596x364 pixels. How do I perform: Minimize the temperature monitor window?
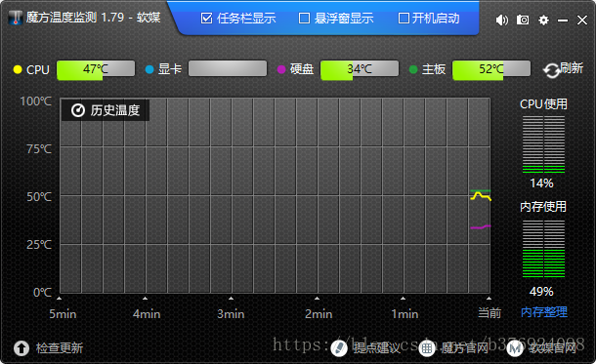coord(563,20)
